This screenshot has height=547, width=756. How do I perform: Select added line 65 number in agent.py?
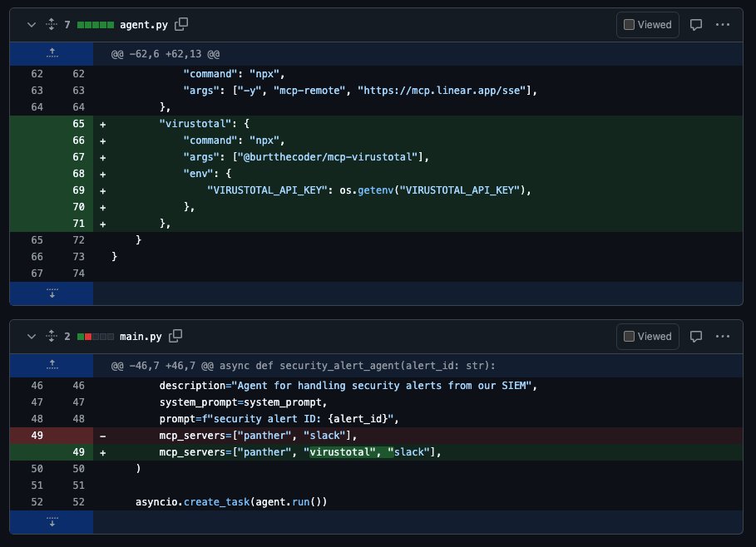pos(78,124)
